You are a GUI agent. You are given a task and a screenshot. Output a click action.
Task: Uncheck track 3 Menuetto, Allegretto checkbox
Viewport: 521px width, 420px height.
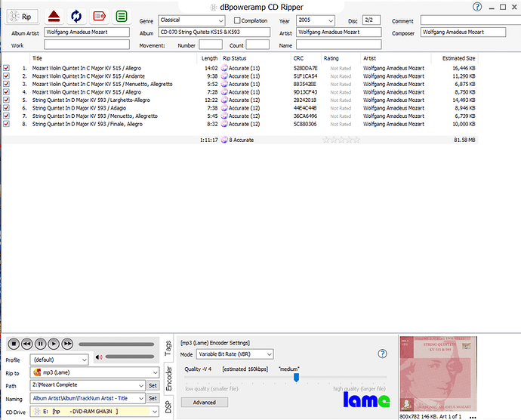(x=6, y=84)
